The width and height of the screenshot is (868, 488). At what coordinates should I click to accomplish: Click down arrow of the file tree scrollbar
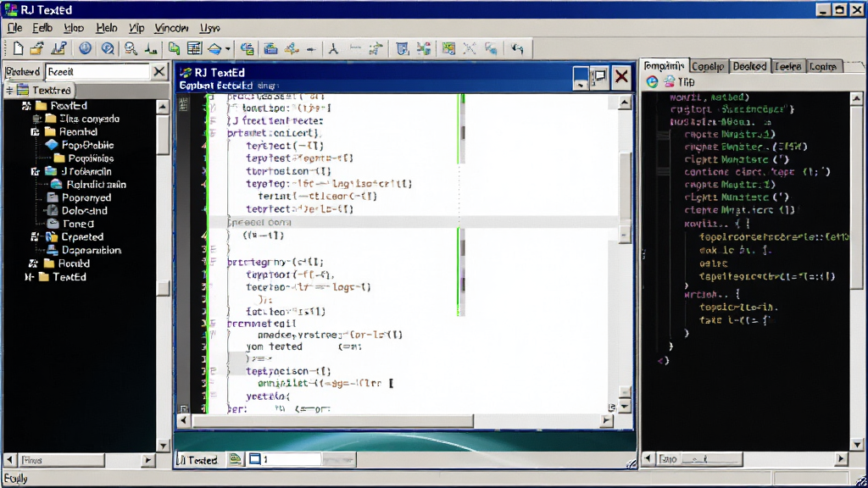pos(163,446)
